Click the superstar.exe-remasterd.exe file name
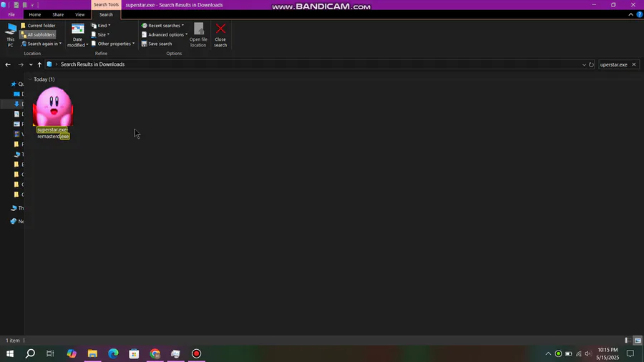 click(x=53, y=133)
